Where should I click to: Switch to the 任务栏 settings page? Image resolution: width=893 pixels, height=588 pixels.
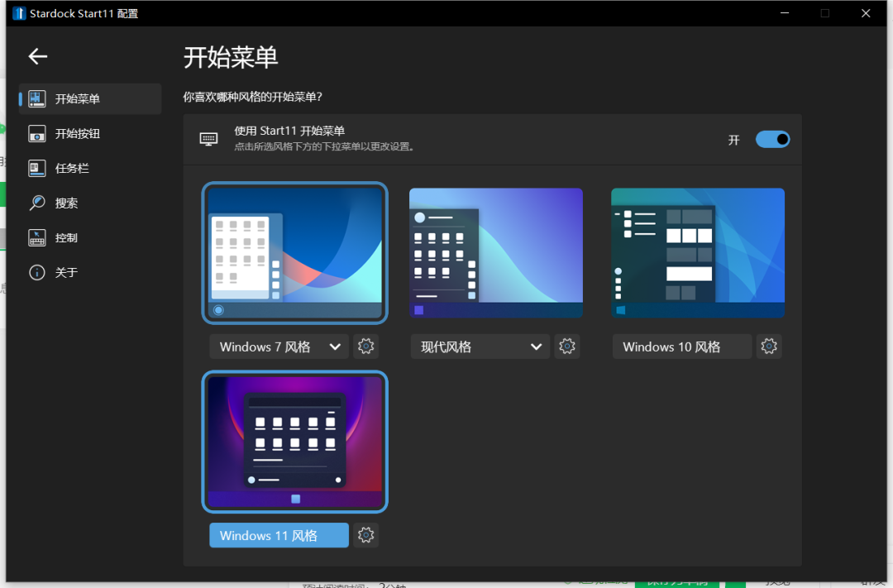(x=90, y=169)
